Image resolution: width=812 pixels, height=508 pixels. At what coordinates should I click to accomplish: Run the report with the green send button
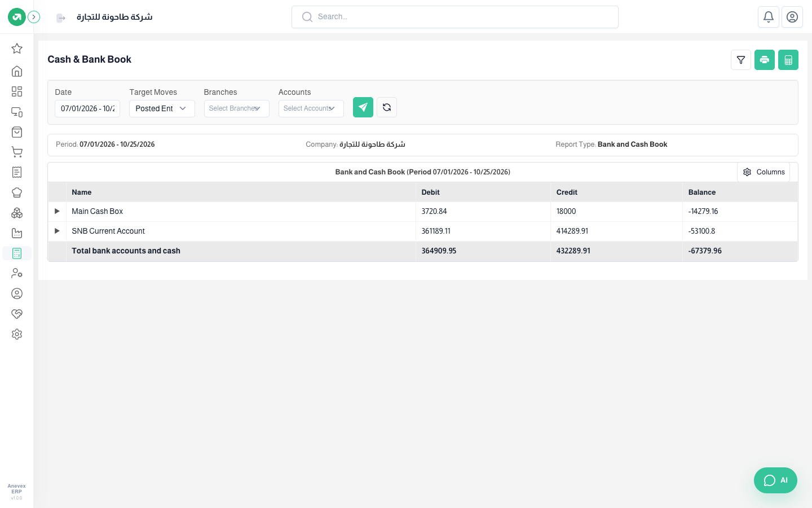point(363,107)
